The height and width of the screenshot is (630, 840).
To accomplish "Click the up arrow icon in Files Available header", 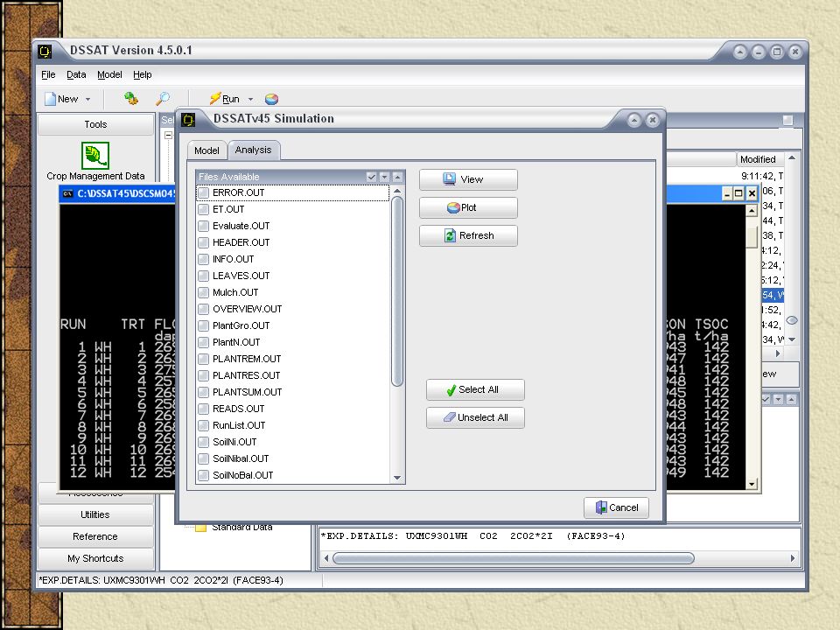I will point(397,177).
